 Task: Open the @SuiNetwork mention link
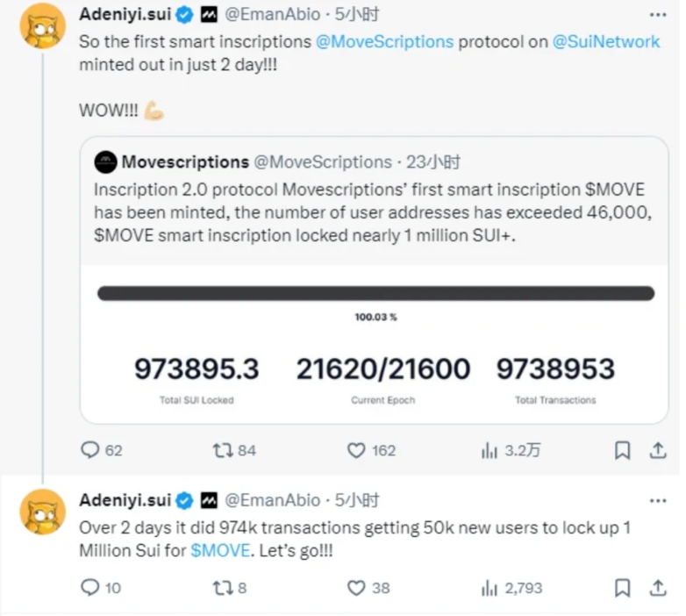click(x=606, y=41)
